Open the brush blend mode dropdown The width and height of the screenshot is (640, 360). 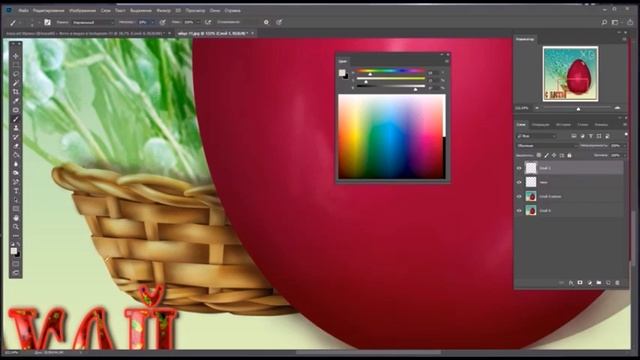pos(93,22)
